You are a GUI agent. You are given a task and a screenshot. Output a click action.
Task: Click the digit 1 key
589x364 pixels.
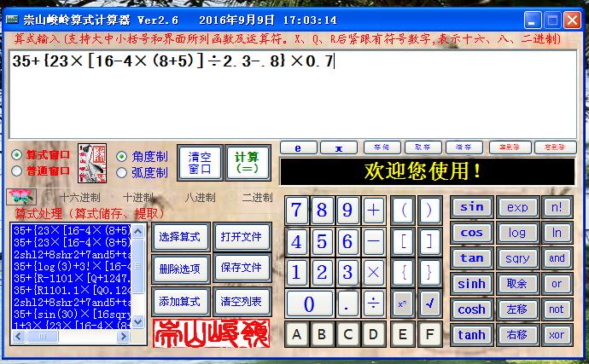pyautogui.click(x=296, y=272)
